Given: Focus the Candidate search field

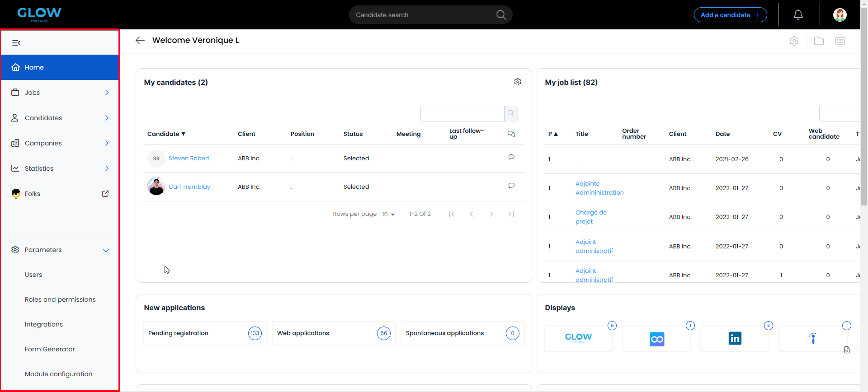Looking at the screenshot, I should (423, 15).
